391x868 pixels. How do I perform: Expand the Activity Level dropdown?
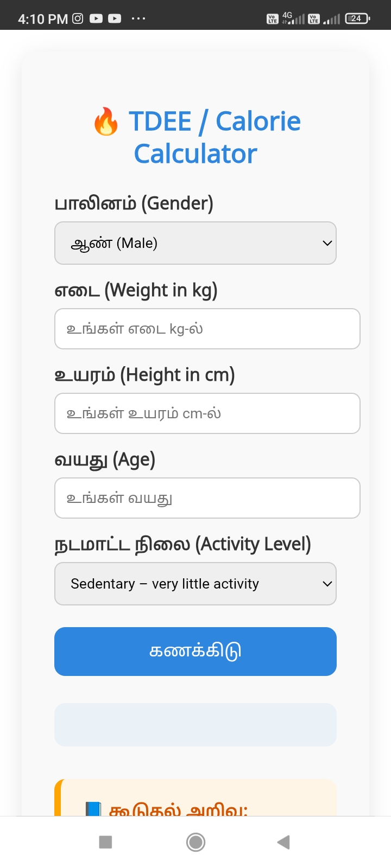pos(195,584)
